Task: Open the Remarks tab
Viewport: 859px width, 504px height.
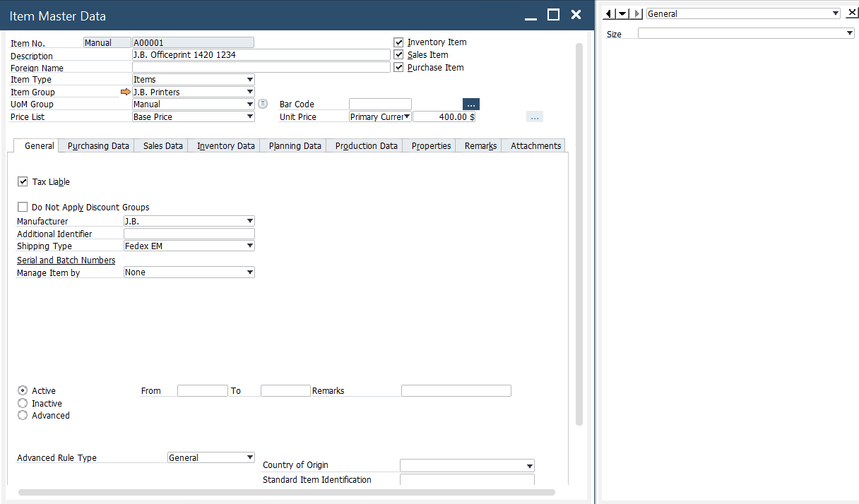Action: [x=479, y=145]
